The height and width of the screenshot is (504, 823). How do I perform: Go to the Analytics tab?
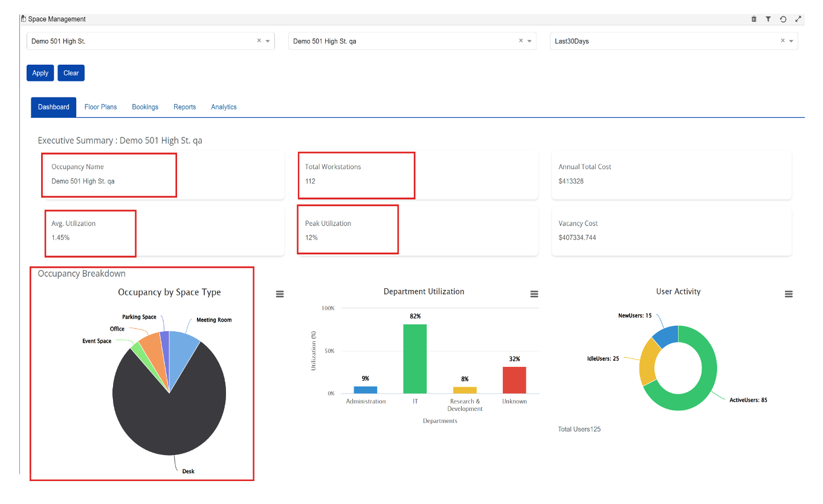[x=224, y=107]
